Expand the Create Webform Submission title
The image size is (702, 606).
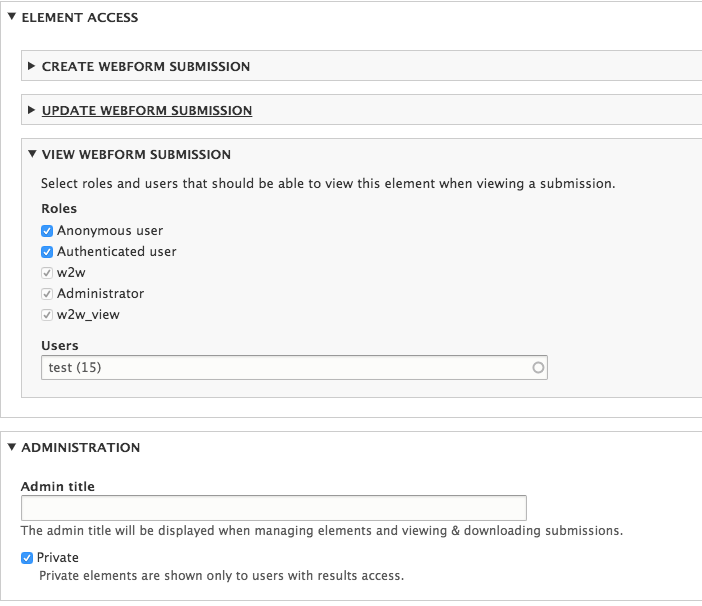click(146, 66)
